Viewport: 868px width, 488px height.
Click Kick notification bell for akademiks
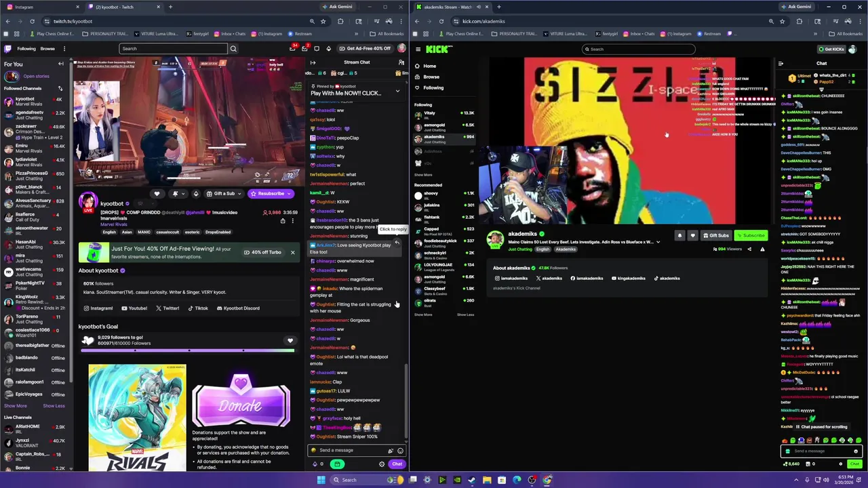tap(680, 235)
